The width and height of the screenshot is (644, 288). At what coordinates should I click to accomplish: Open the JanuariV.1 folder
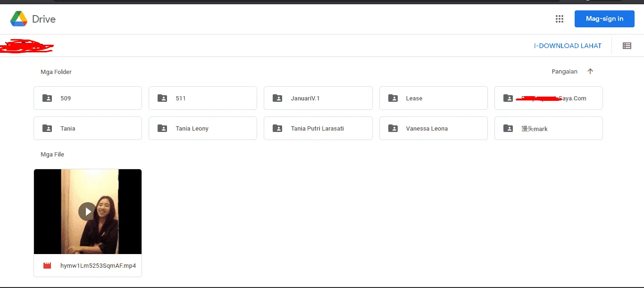click(x=318, y=98)
